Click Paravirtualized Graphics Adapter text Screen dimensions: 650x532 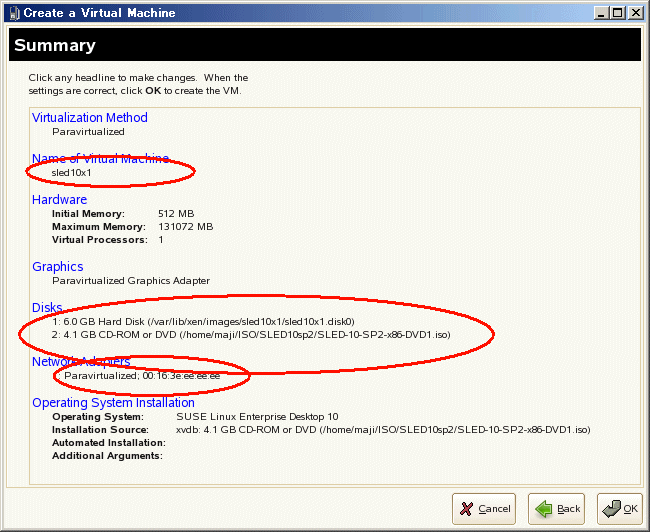131,281
